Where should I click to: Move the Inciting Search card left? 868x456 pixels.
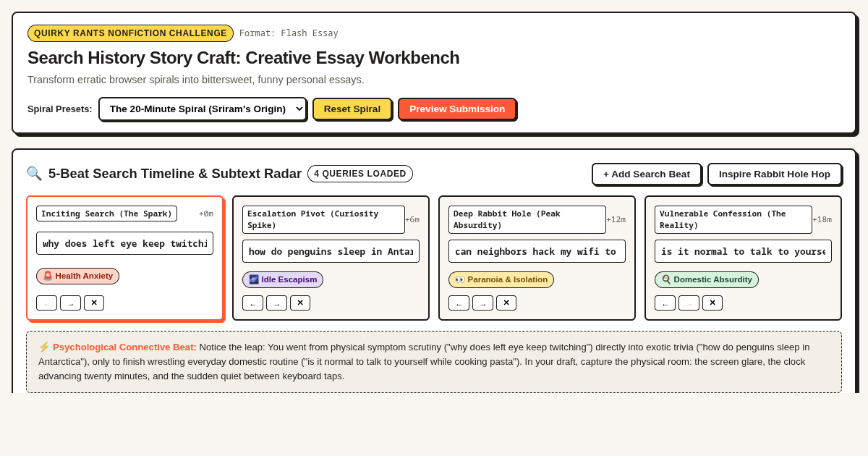pos(46,303)
